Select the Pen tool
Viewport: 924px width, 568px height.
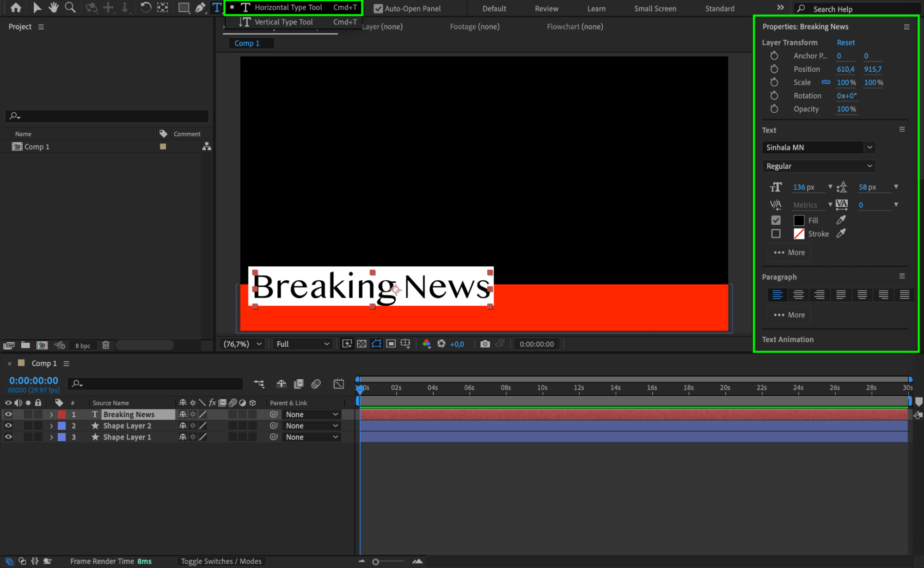pos(200,7)
